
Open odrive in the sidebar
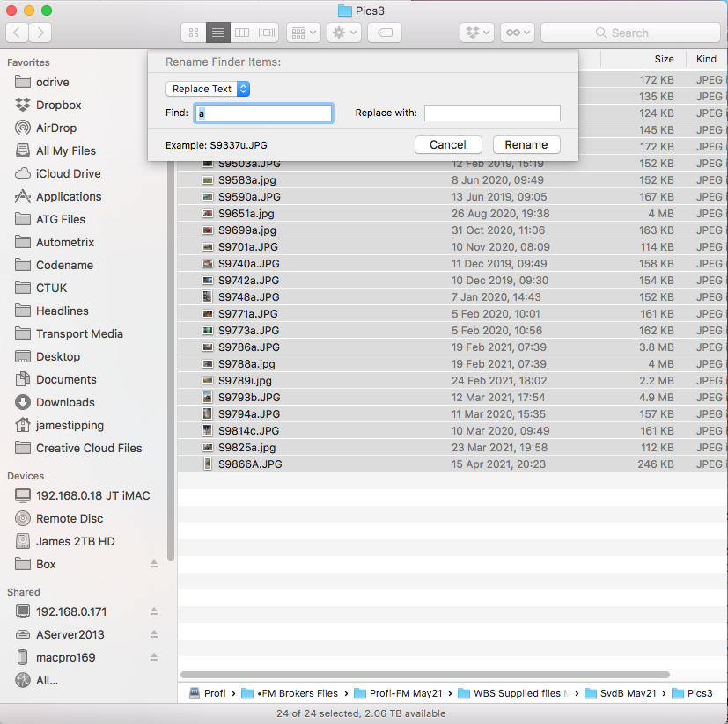pos(53,82)
